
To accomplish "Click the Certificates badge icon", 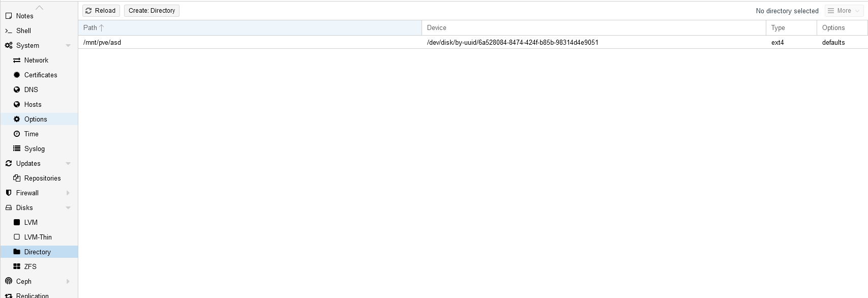I will [x=17, y=75].
